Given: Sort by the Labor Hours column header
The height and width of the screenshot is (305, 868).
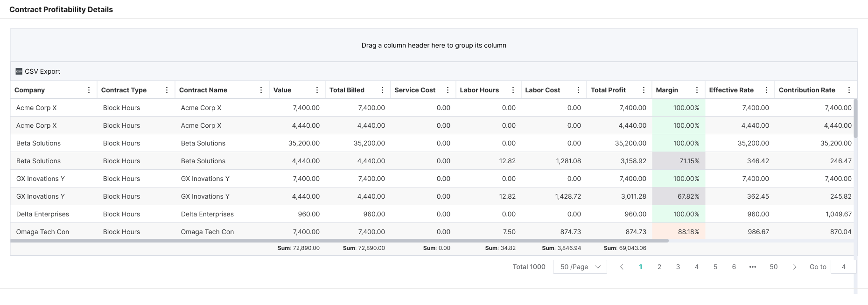Looking at the screenshot, I should pos(479,90).
